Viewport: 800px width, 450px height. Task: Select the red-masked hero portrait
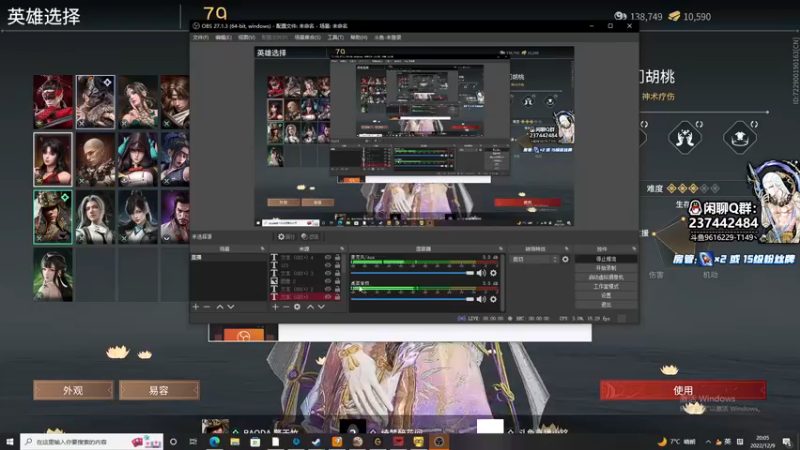53,102
